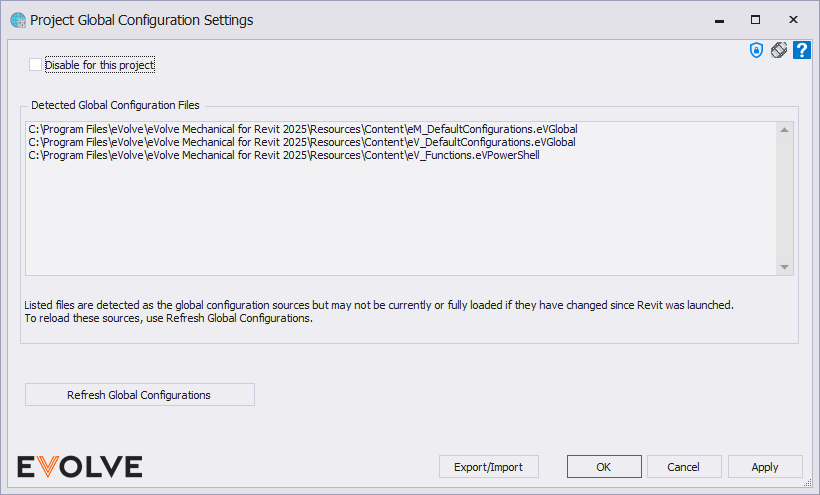Click Refresh Global Configurations button
The image size is (820, 495).
point(140,395)
